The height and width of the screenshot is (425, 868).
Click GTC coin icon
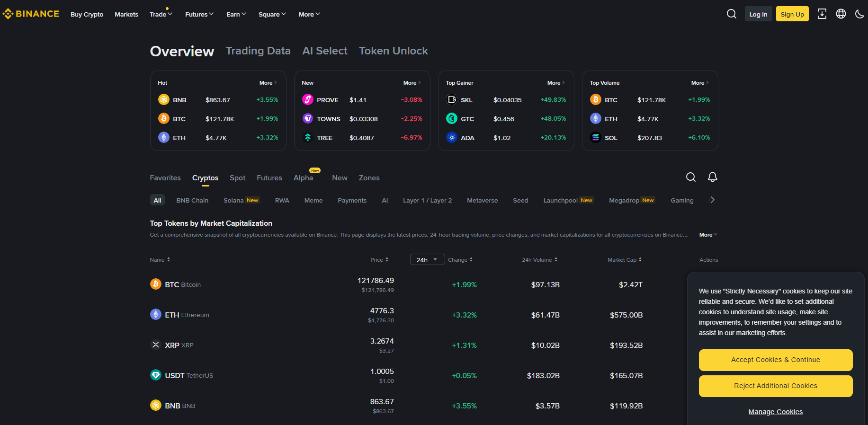[x=452, y=118]
